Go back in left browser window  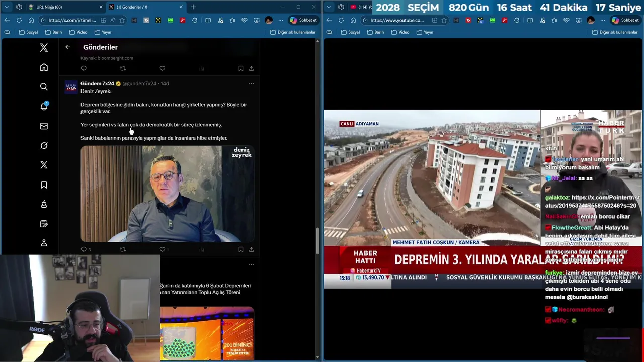point(7,20)
